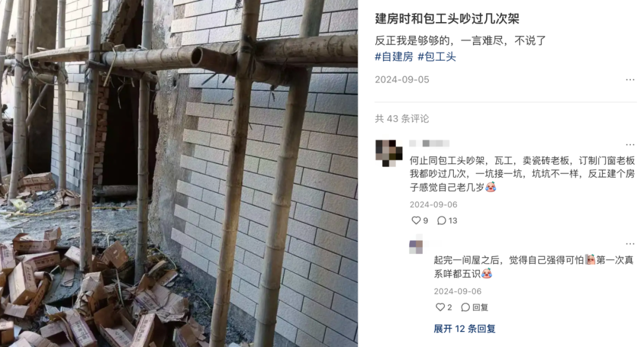Image resolution: width=644 pixels, height=347 pixels.
Task: Open three-dot menu on the reply comment
Action: pos(630,244)
